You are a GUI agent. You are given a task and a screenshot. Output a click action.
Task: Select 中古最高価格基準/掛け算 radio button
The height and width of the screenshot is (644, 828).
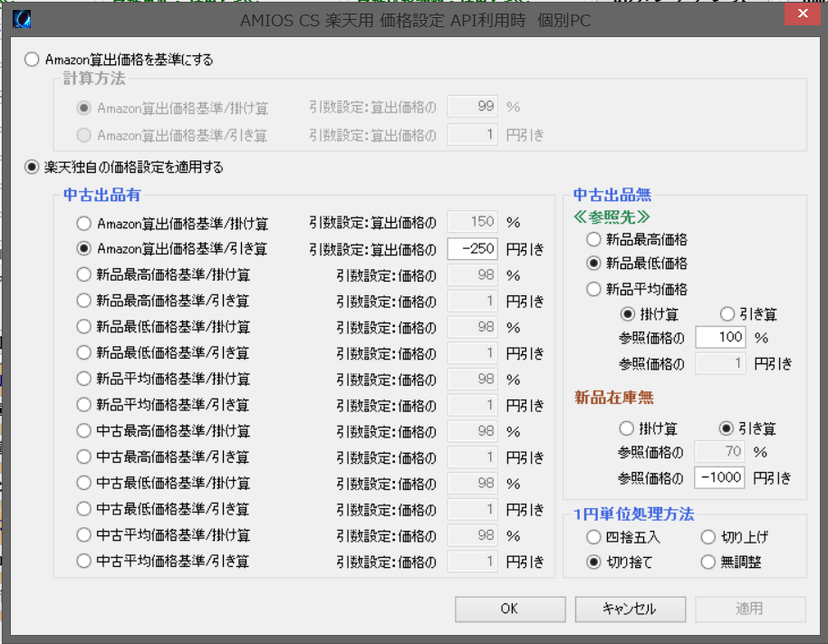84,431
